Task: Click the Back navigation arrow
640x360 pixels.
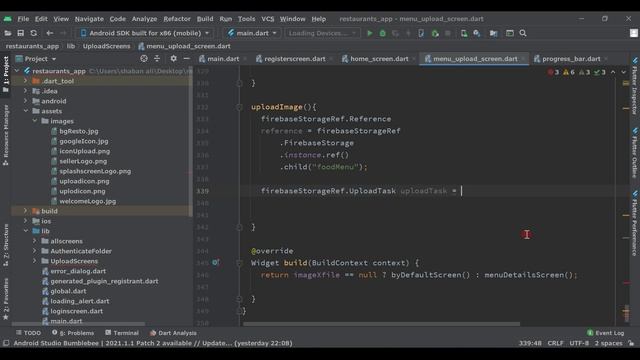Action: pos(50,33)
